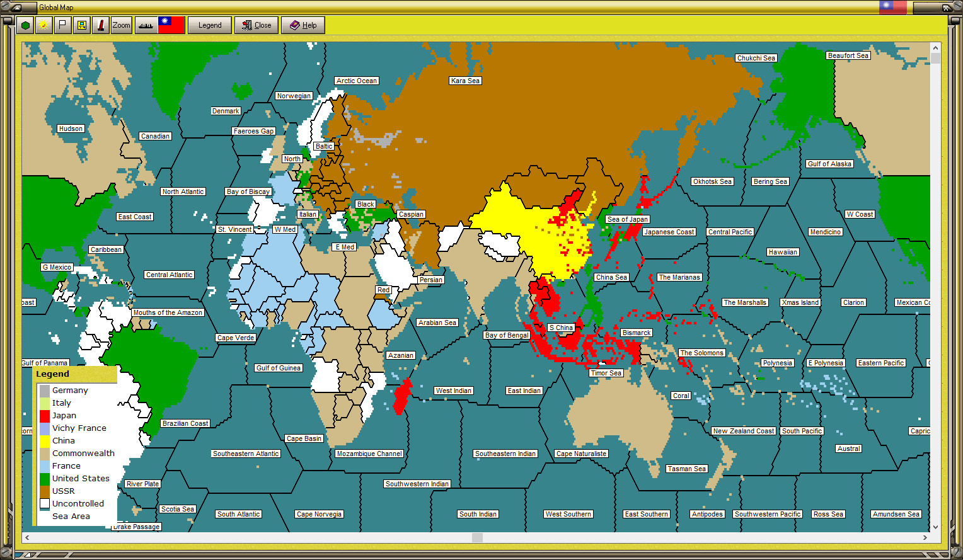Image resolution: width=963 pixels, height=560 pixels.
Task: Click the vertical scrollbar up arrow
Action: point(935,47)
